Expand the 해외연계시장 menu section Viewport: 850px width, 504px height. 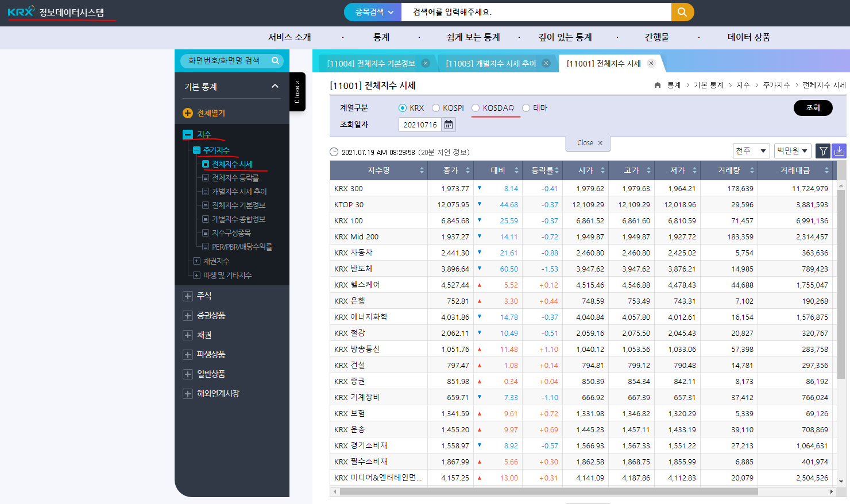pos(187,394)
